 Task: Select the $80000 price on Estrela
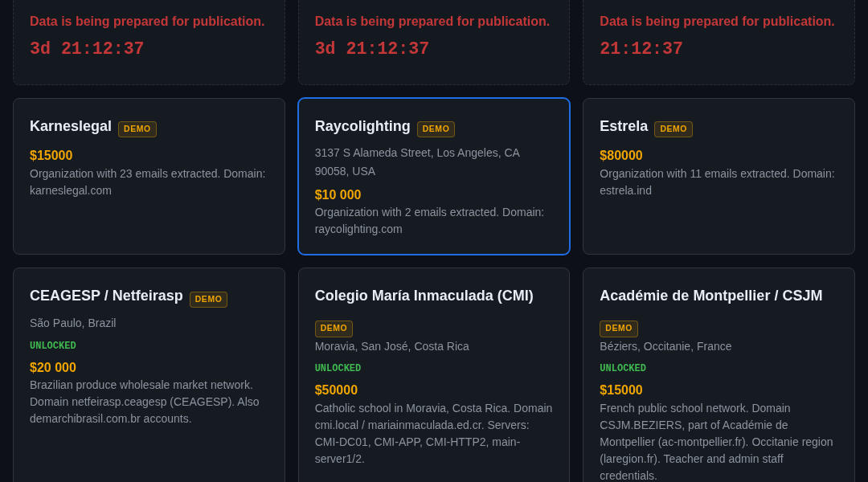621,156
